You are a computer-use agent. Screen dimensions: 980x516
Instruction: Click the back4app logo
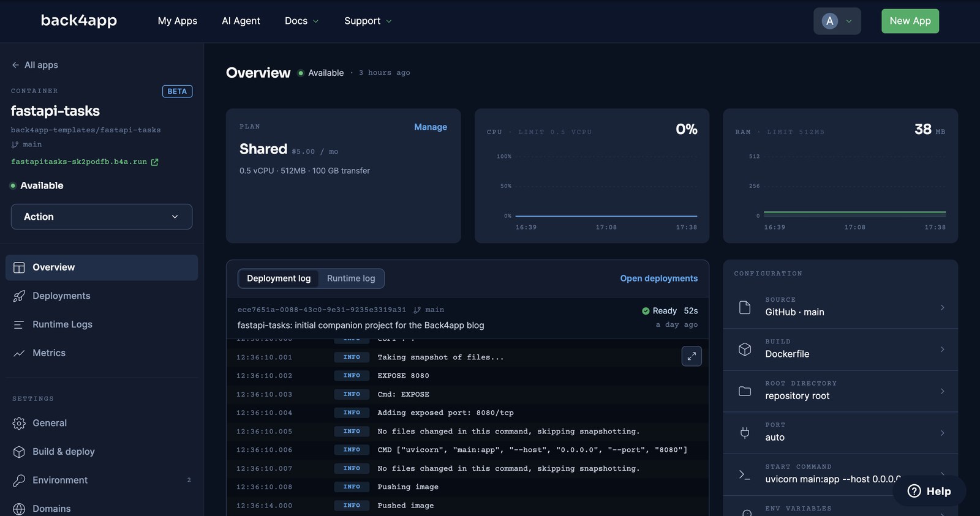point(79,20)
